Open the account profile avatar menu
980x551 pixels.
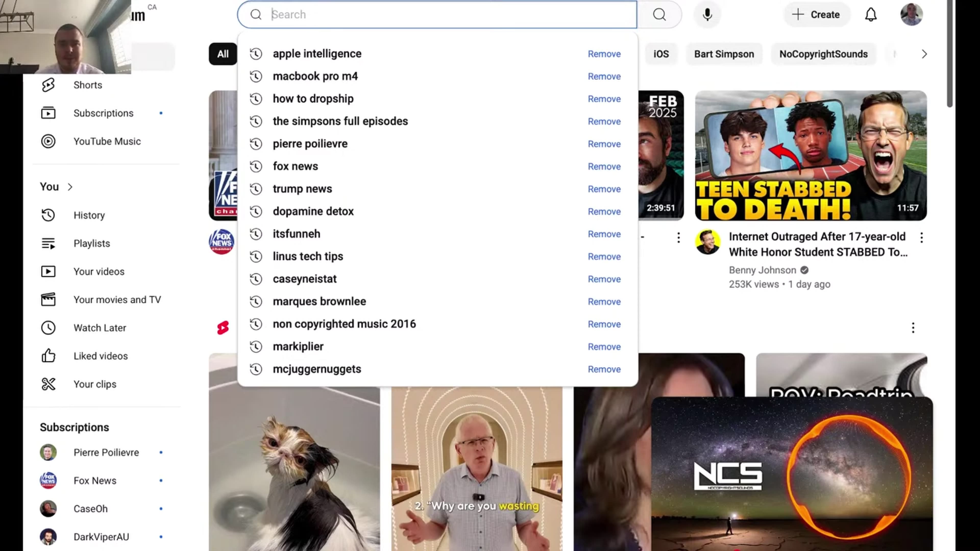(911, 15)
